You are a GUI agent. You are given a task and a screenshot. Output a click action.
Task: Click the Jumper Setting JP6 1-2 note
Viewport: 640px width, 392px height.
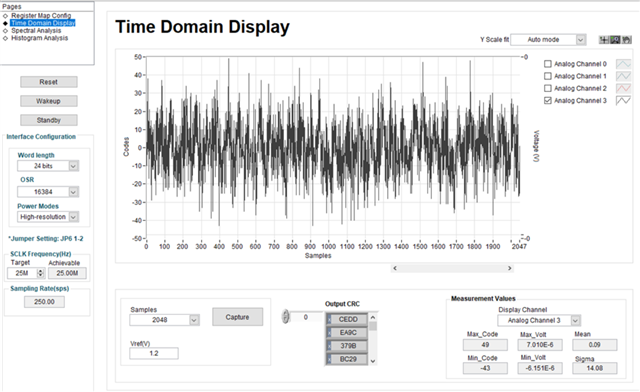(46, 238)
